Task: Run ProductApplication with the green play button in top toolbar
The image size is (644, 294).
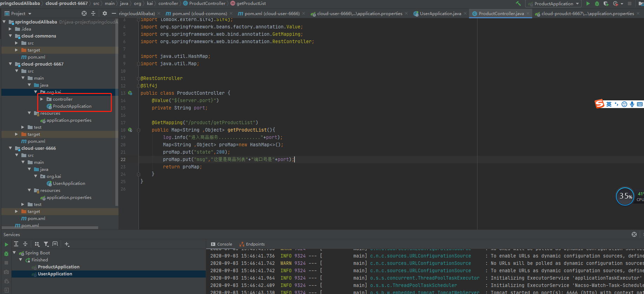Action: click(x=588, y=4)
